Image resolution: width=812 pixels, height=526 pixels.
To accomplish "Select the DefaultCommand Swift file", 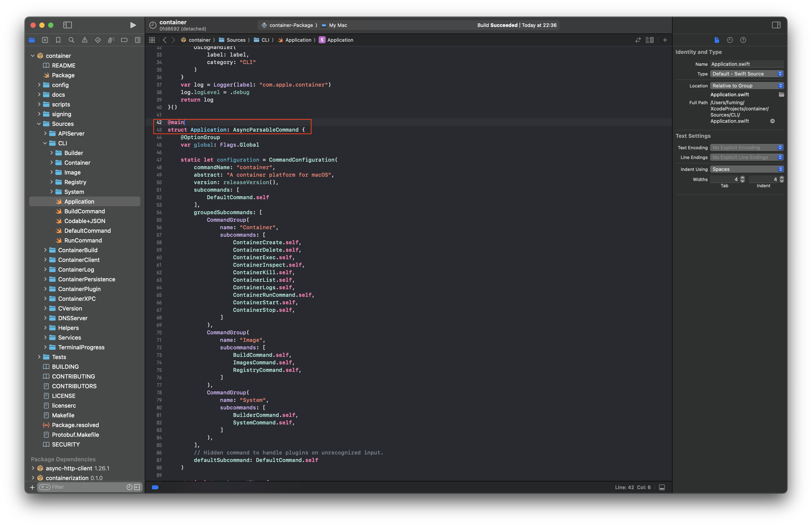I will click(87, 231).
